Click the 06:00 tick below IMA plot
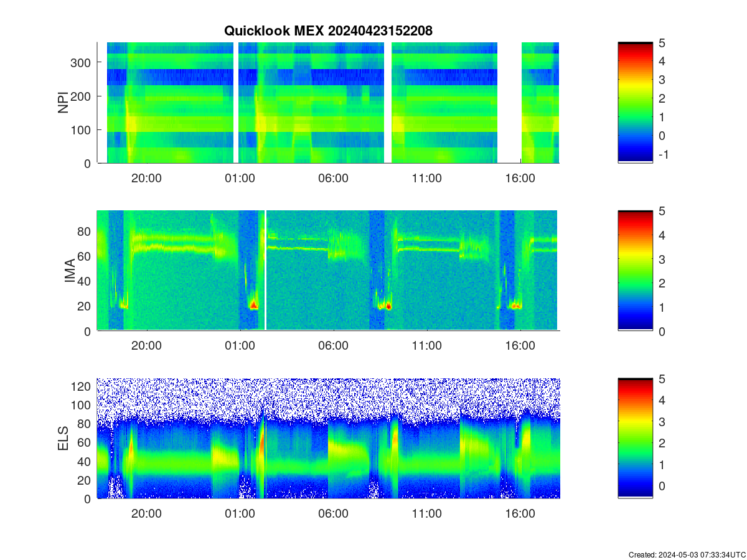747x560 pixels. pos(333,346)
